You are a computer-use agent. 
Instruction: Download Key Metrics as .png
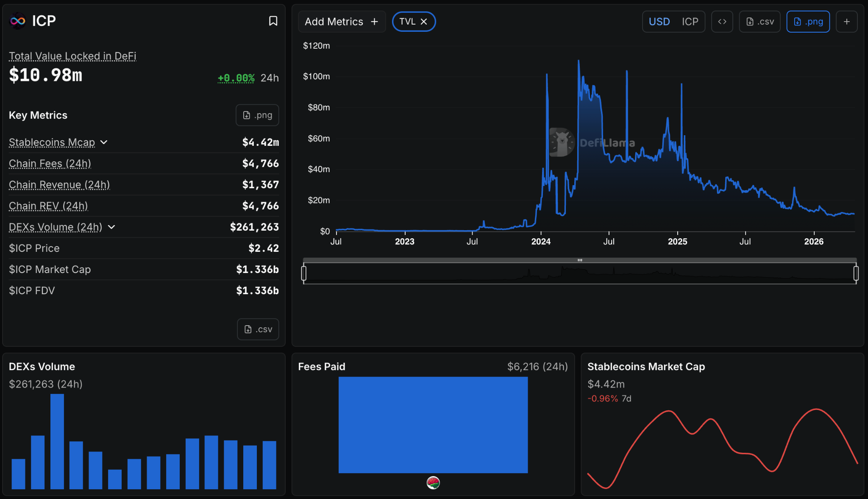[257, 115]
